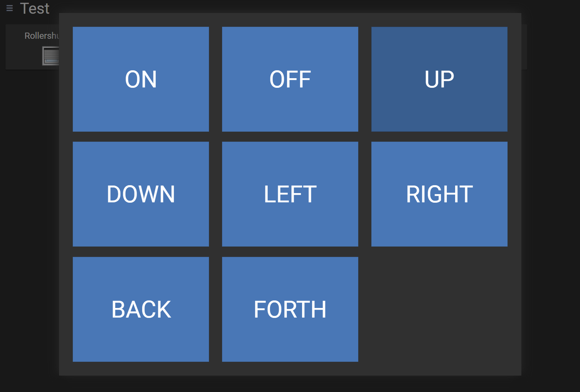Click the empty cell beside FORTH
This screenshot has width=580, height=392.
click(439, 309)
